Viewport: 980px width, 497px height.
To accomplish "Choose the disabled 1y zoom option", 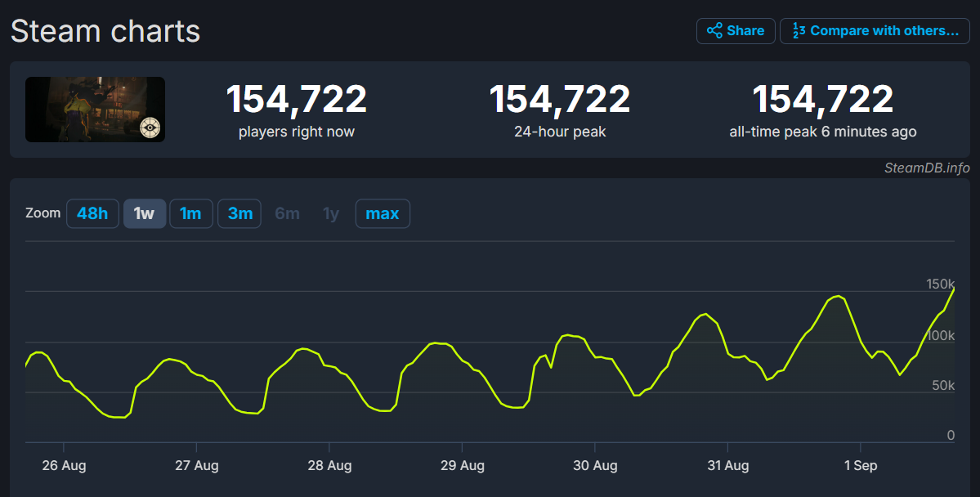I will (x=331, y=214).
